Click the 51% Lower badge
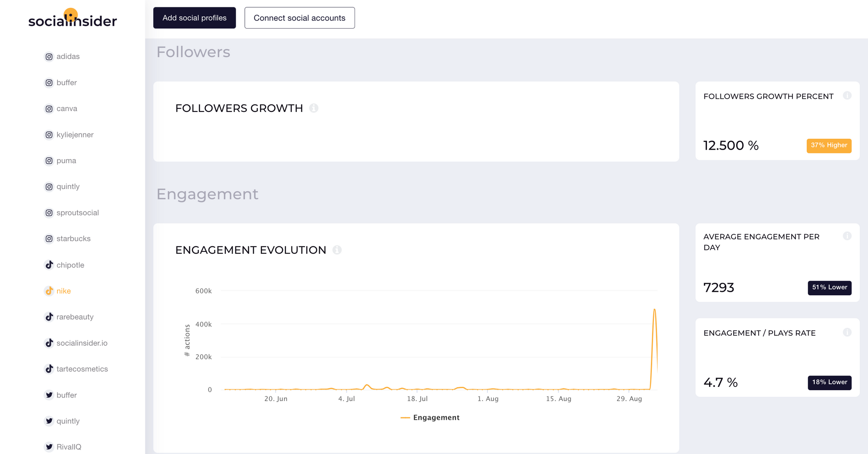 click(x=829, y=287)
